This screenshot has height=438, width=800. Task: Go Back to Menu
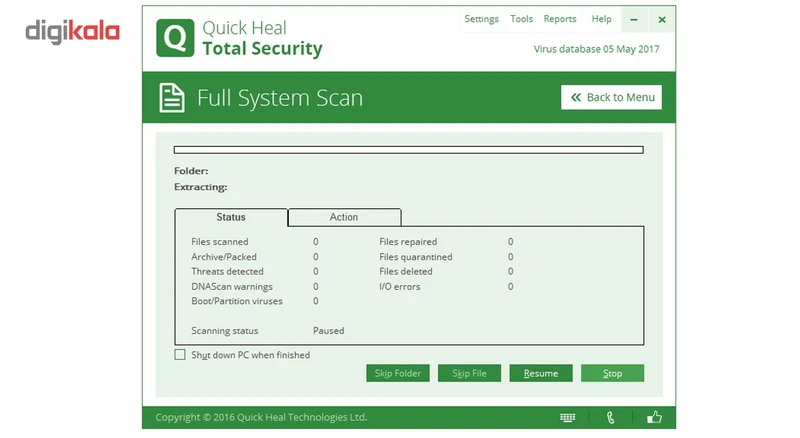point(611,97)
